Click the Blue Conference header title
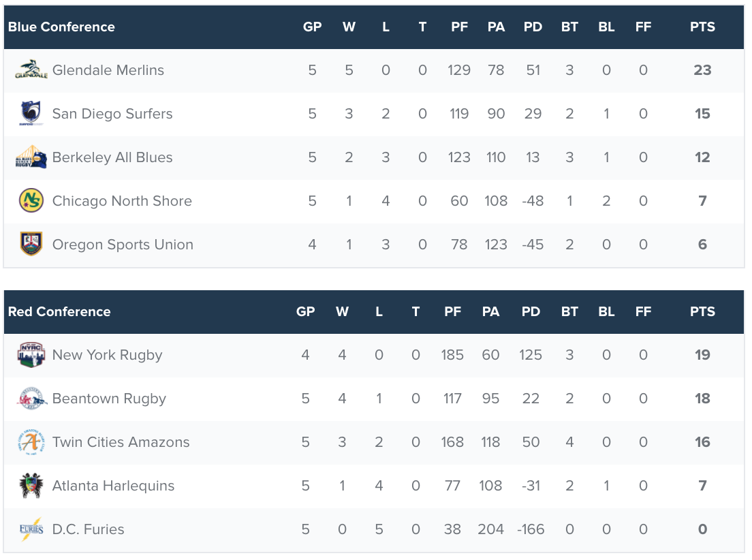Screen dimensions: 752x560 point(61,27)
